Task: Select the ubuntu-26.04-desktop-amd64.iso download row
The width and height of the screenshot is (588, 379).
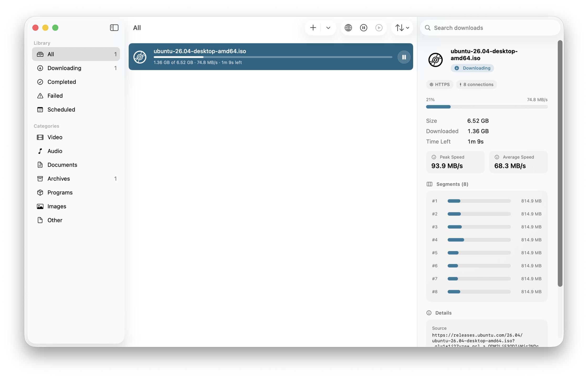Action: click(x=271, y=57)
